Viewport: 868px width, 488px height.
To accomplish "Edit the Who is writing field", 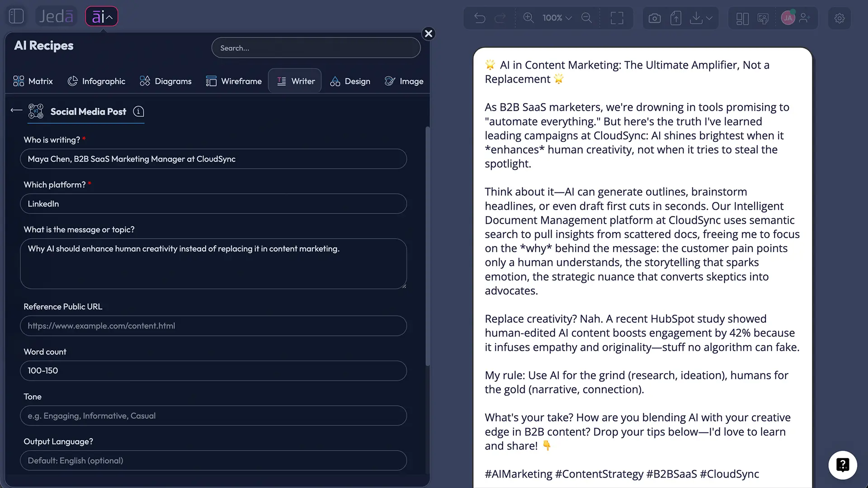I will tap(213, 159).
